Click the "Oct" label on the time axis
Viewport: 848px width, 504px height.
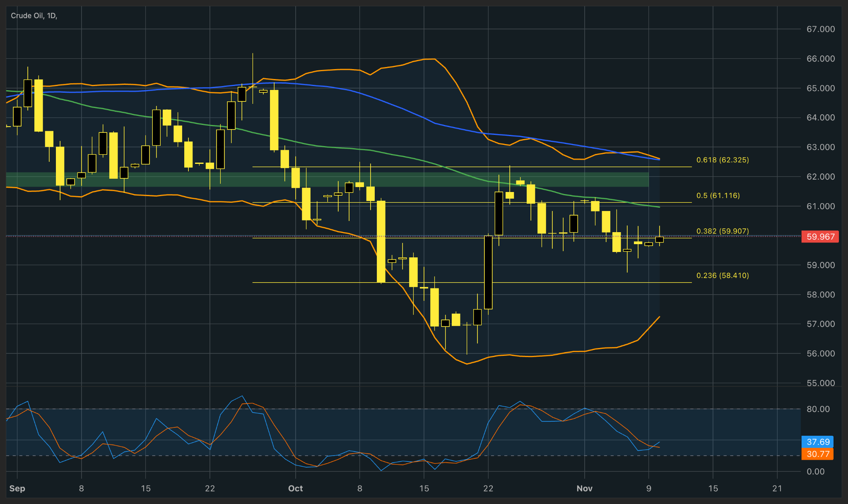(x=296, y=488)
